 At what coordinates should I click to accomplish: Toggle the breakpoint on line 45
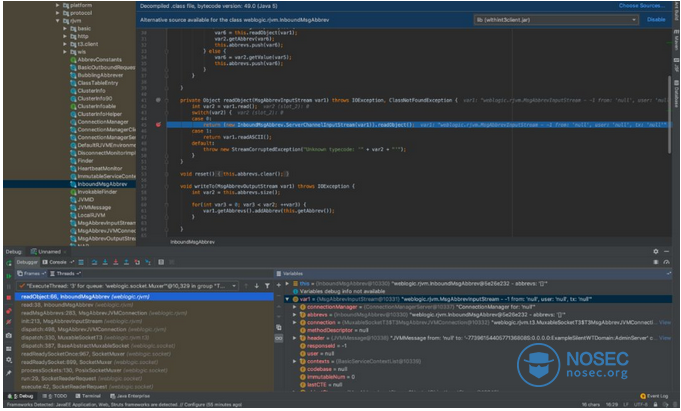(x=157, y=124)
